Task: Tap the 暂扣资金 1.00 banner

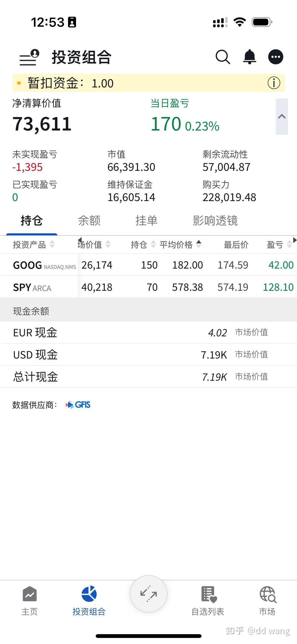Action: coord(148,83)
